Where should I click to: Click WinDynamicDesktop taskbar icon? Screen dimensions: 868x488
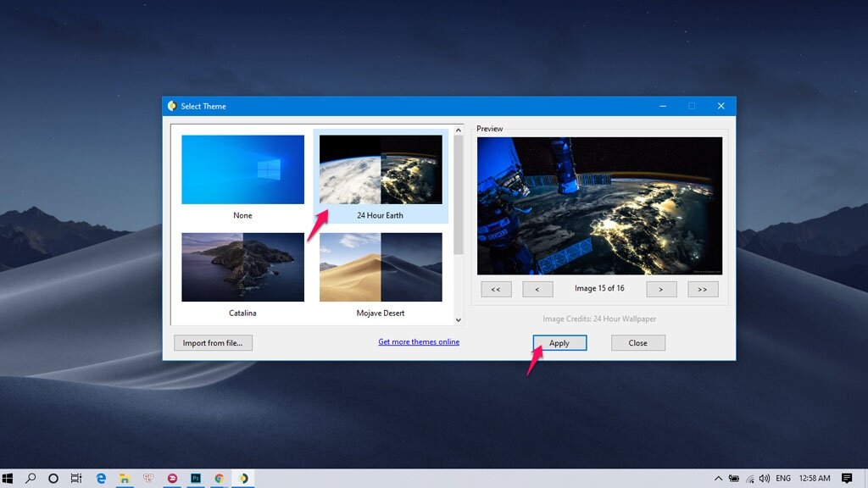243,478
